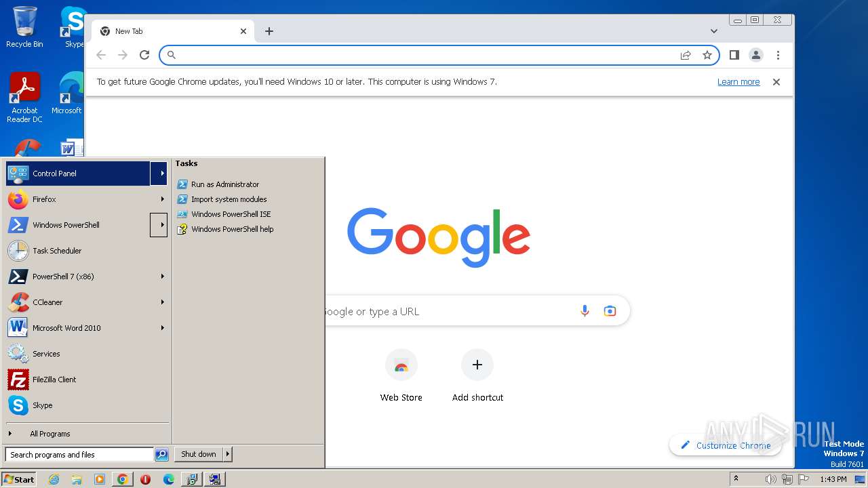Open Windows PowerShell entry
This screenshot has width=868, height=488.
pyautogui.click(x=78, y=225)
